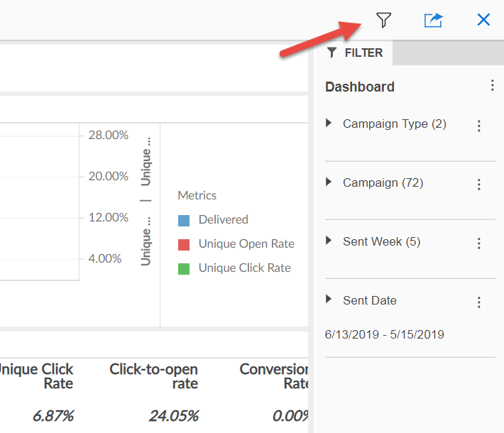
Task: Open the Dashboard filter options kebab menu
Action: tap(492, 86)
